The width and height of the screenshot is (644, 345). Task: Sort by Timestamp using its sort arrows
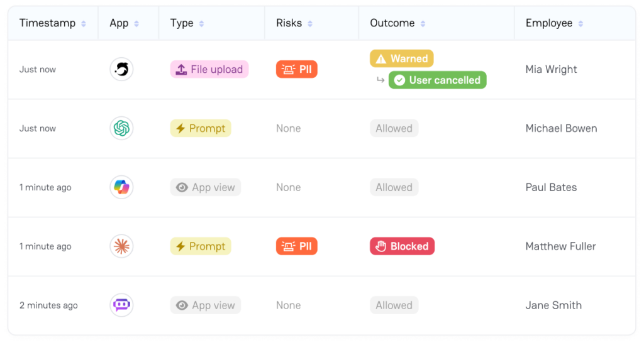[84, 24]
